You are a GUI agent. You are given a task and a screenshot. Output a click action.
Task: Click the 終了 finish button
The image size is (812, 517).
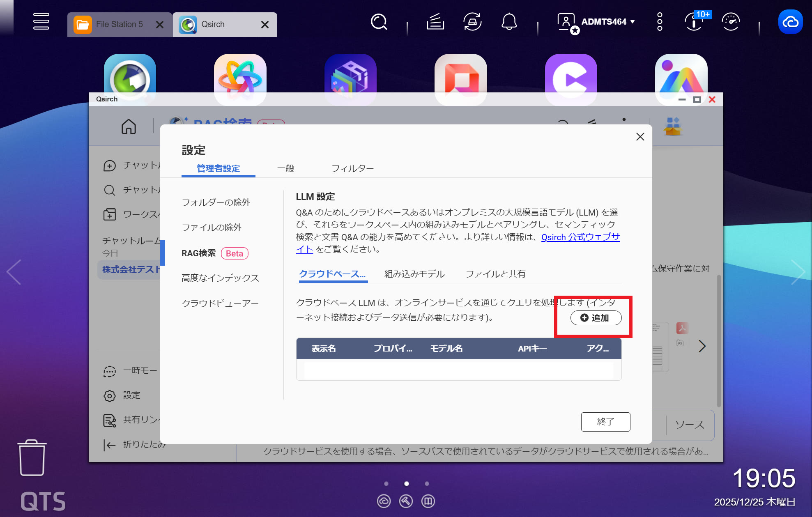coord(605,422)
